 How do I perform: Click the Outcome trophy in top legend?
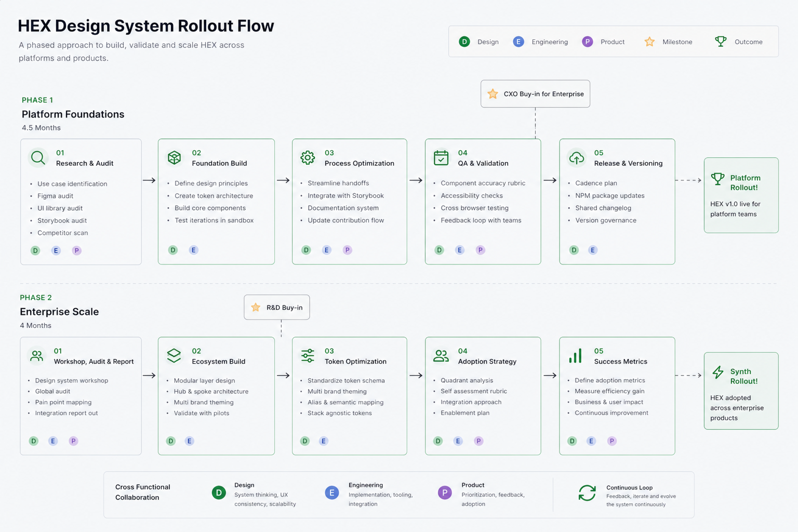pos(720,42)
